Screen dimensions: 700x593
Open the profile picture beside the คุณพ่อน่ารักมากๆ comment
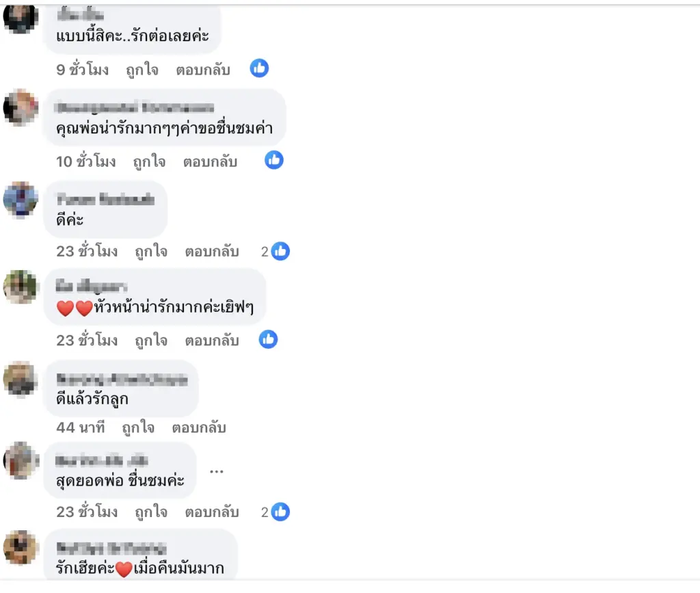[x=21, y=108]
